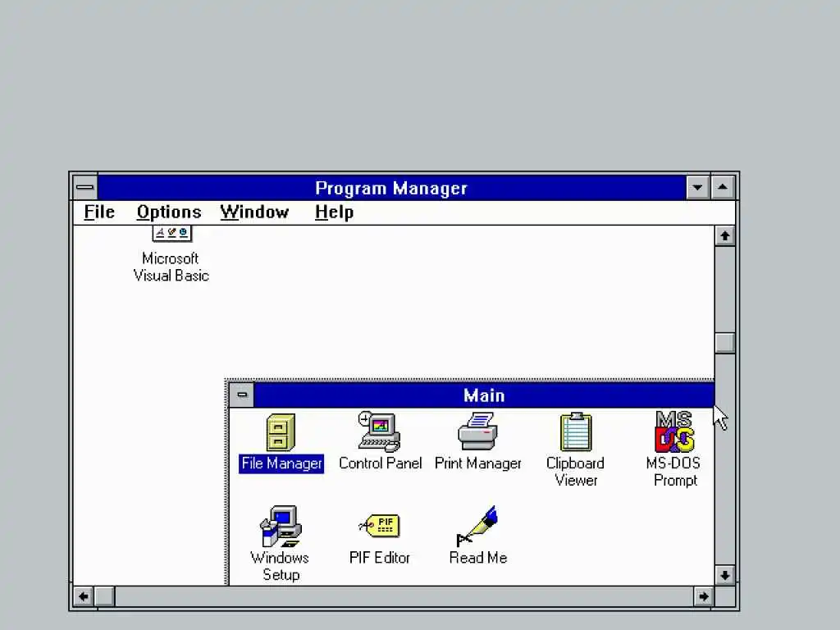The width and height of the screenshot is (840, 630).
Task: Open the Options menu
Action: tap(169, 212)
